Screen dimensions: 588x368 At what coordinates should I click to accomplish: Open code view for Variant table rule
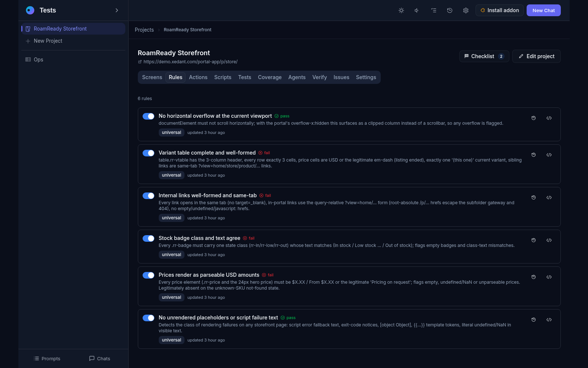(549, 155)
